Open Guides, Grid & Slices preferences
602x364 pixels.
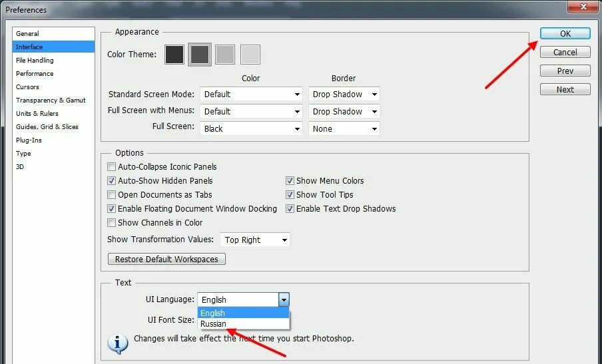point(53,126)
